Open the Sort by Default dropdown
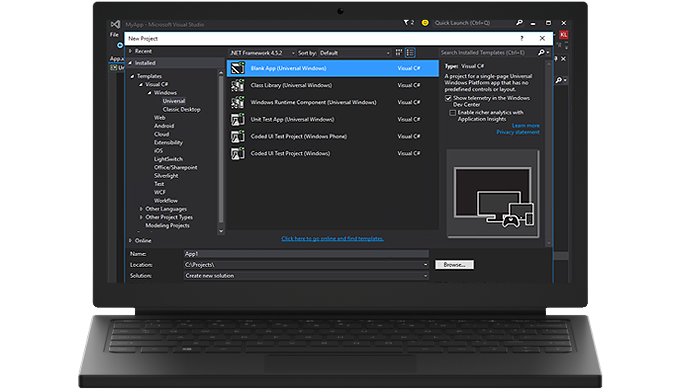This screenshot has width=696, height=390. pyautogui.click(x=354, y=53)
